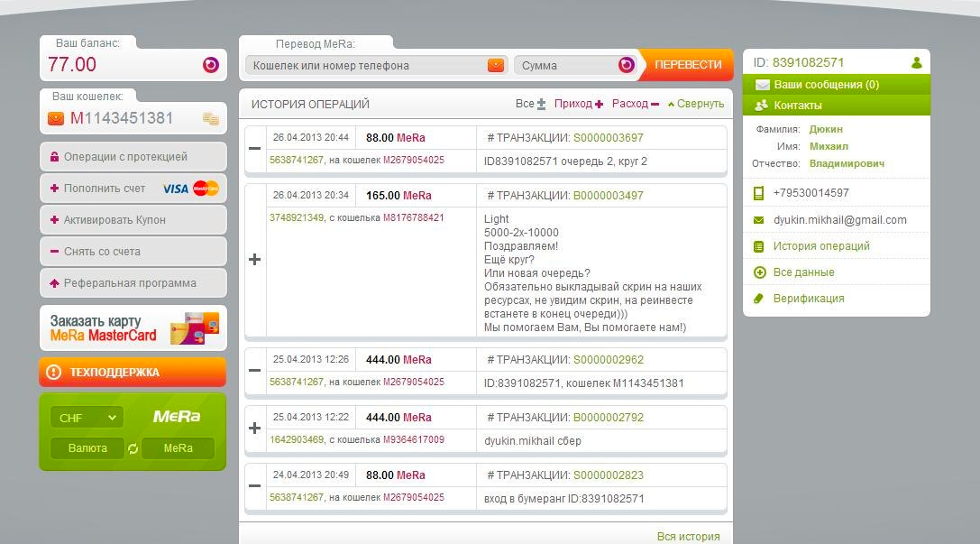This screenshot has height=544, width=980.
Task: Toggle the minus icon of transaction S0000002962
Action: tap(255, 370)
